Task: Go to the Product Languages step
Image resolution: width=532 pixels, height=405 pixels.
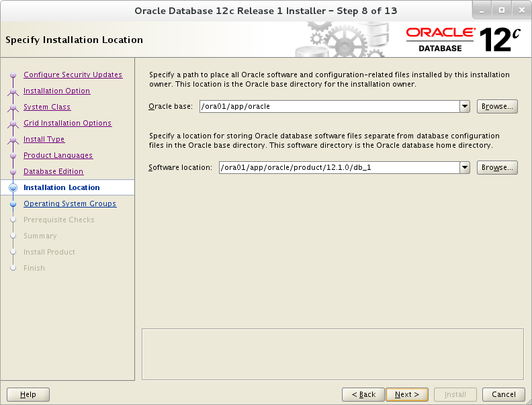Action: (x=58, y=155)
